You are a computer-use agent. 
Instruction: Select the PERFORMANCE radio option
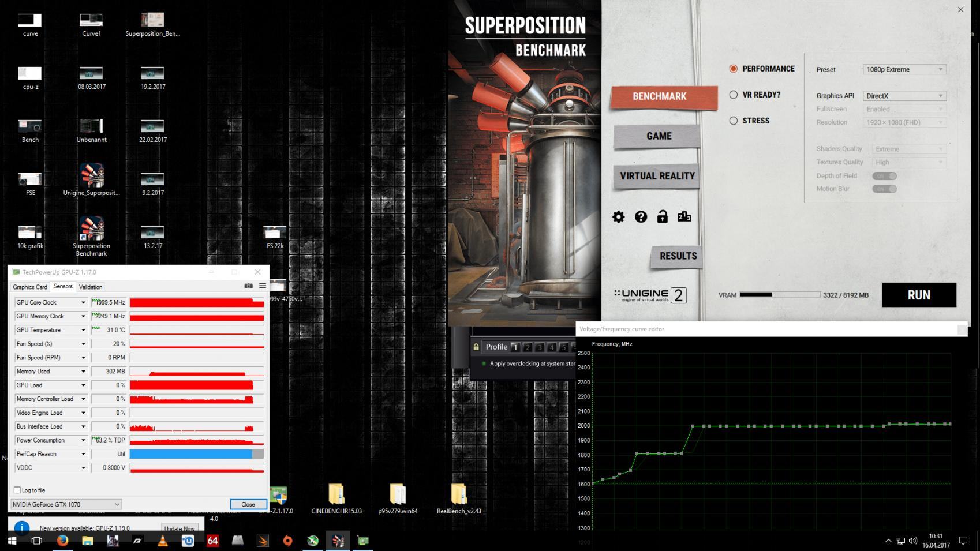coord(733,69)
